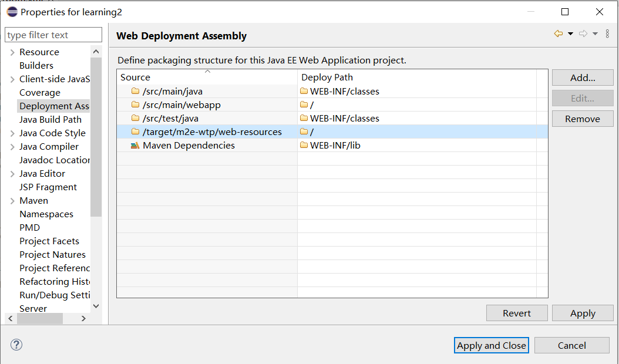Open the back history dropdown arrow
This screenshot has height=364, width=619.
570,34
